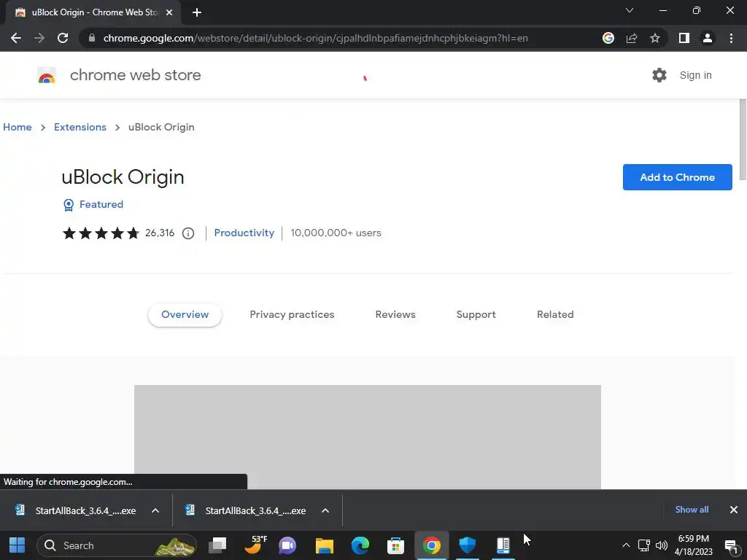The height and width of the screenshot is (560, 747).
Task: Open the Chrome profile menu
Action: click(x=708, y=38)
